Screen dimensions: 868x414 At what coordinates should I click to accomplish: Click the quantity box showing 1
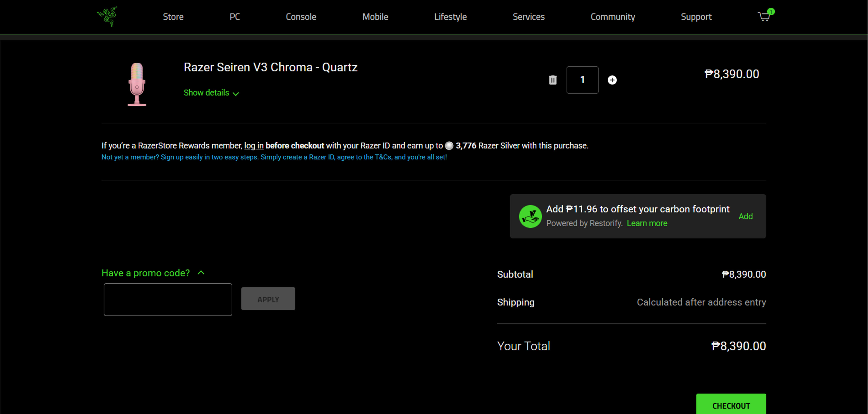click(582, 80)
